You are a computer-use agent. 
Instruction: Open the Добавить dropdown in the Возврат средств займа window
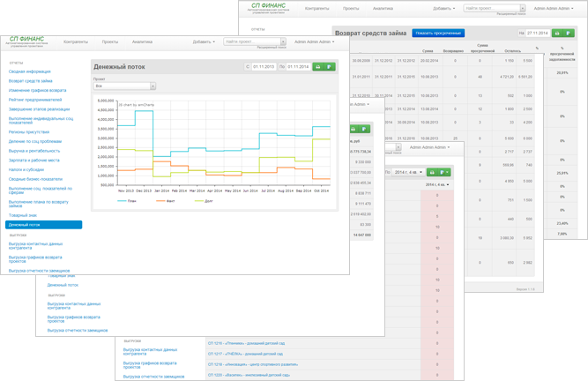tap(443, 8)
